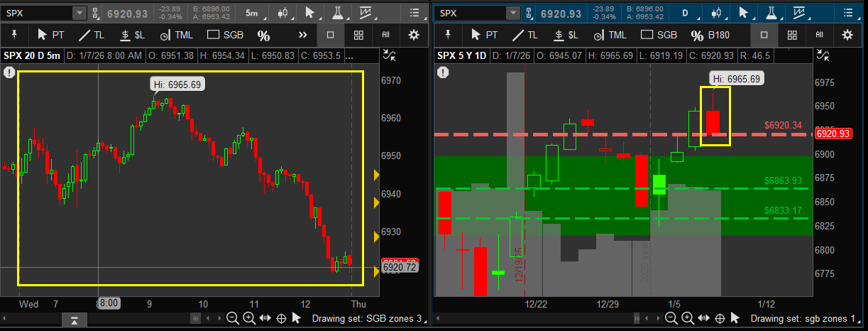Viewport: 868px width, 331px height.
Task: Toggle the pin drawing tool in left chart
Action: 13,35
